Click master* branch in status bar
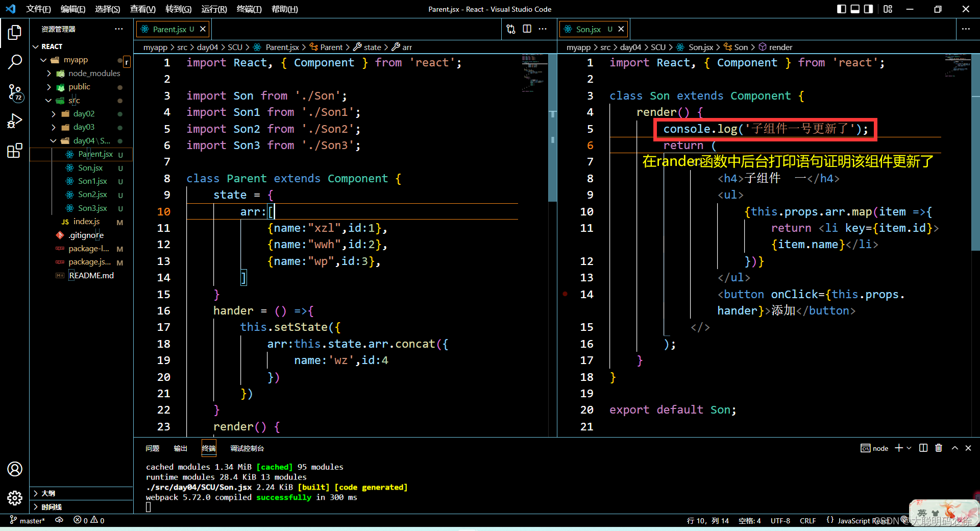 point(28,520)
